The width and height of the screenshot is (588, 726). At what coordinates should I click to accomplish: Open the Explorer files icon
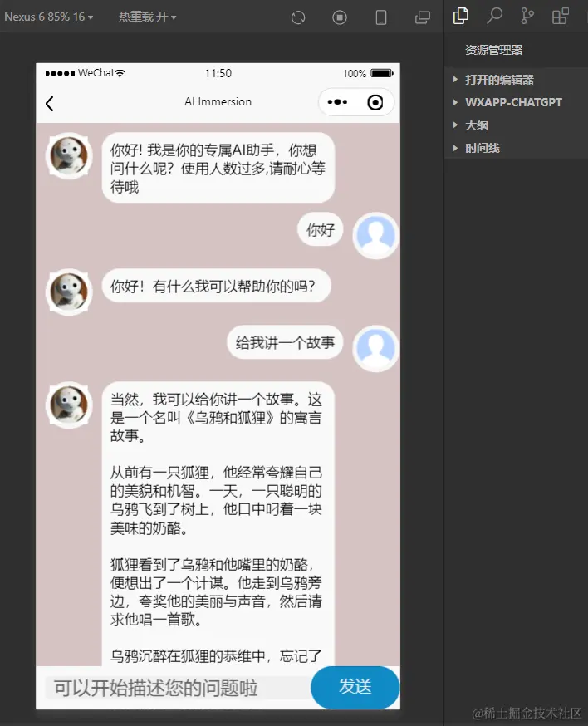coord(461,17)
